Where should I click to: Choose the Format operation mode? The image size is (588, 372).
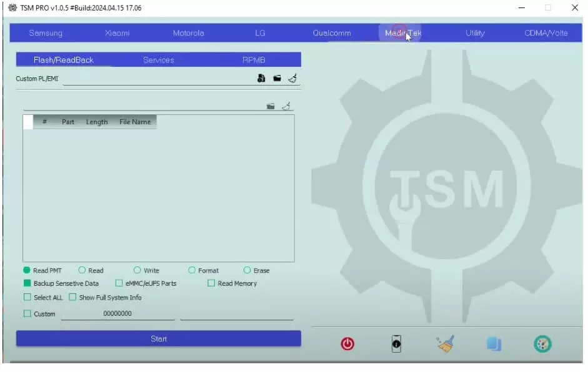191,270
